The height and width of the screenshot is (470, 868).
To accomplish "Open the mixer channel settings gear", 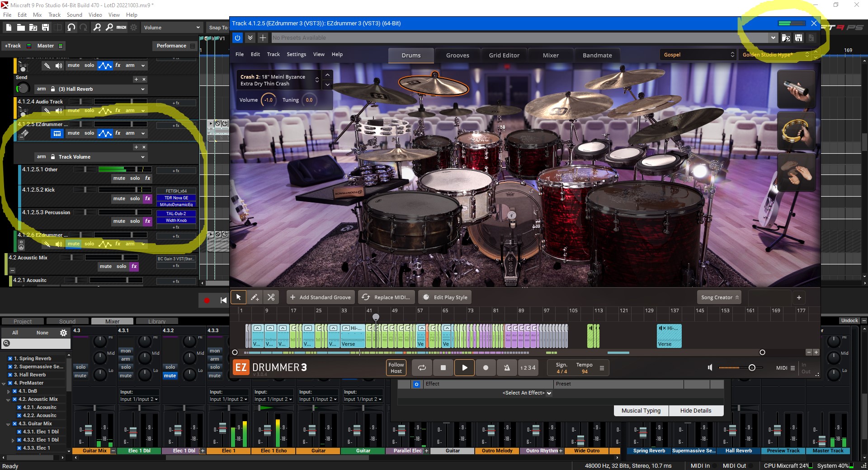I will 63,333.
